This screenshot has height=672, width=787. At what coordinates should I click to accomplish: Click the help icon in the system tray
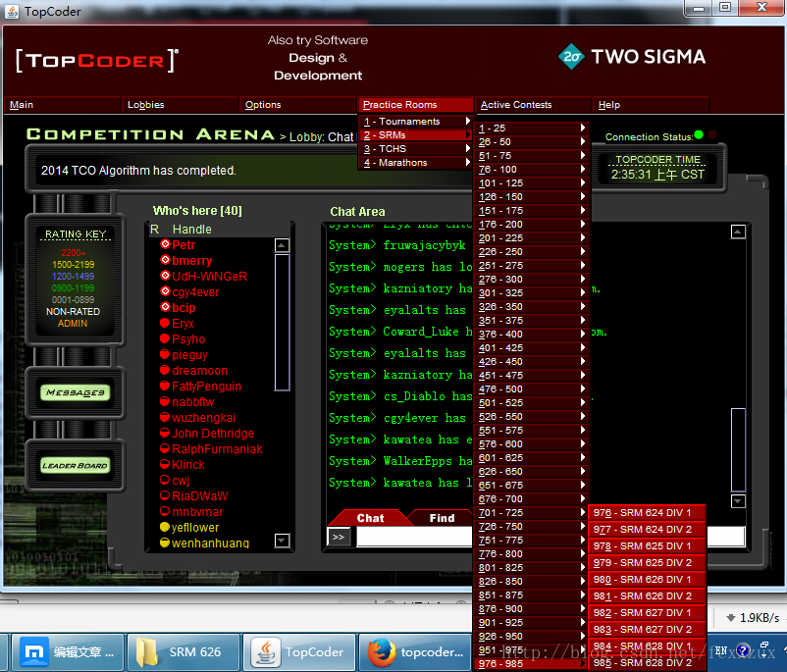[743, 651]
